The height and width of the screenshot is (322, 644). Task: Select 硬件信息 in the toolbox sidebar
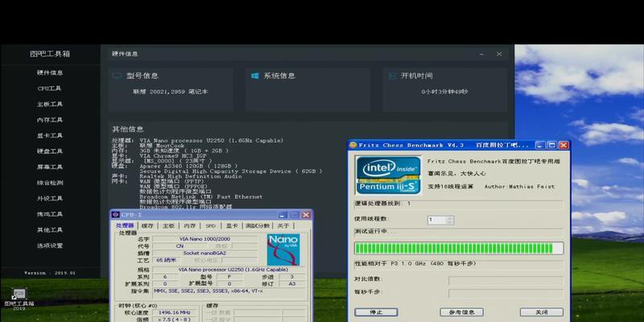click(x=50, y=72)
